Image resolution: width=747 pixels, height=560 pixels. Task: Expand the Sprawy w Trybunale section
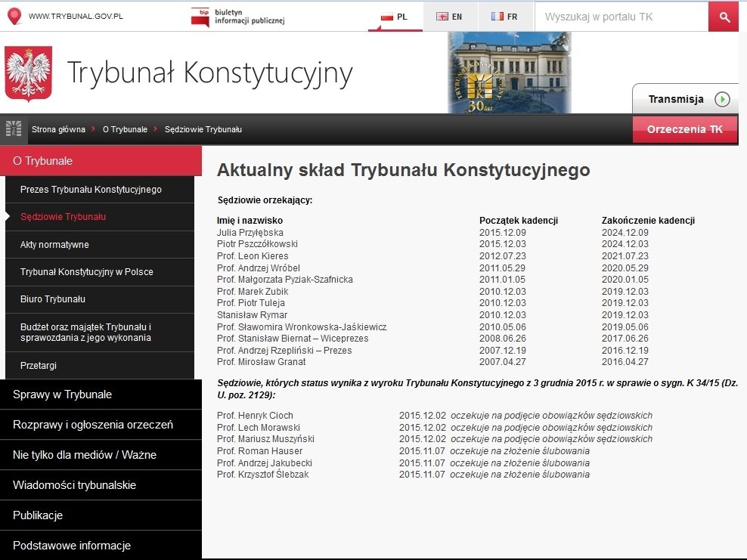coord(62,394)
